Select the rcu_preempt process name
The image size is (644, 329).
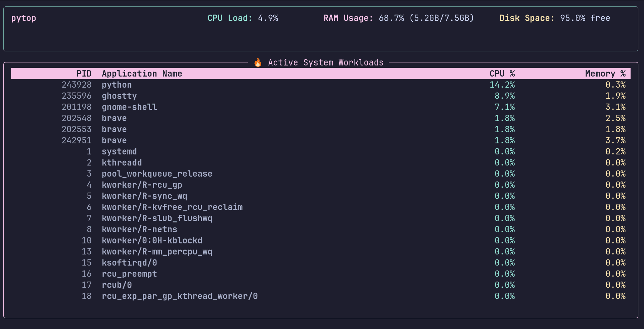[129, 274]
